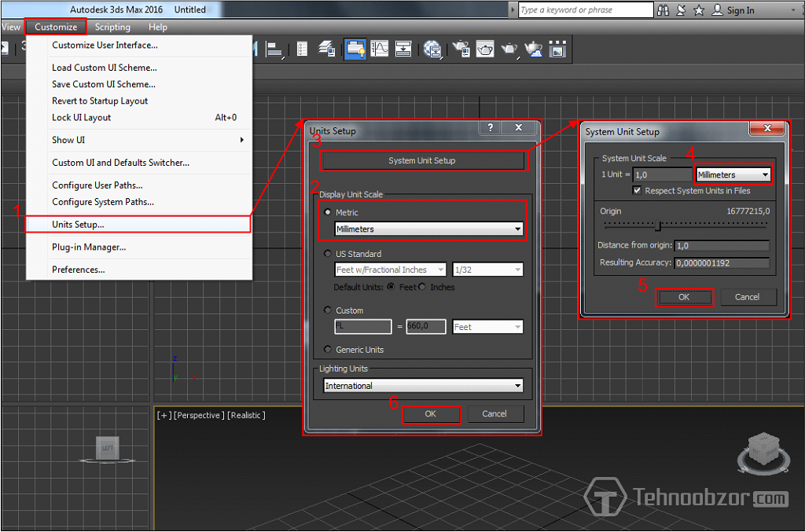Select Configure User Paths

pyautogui.click(x=138, y=185)
